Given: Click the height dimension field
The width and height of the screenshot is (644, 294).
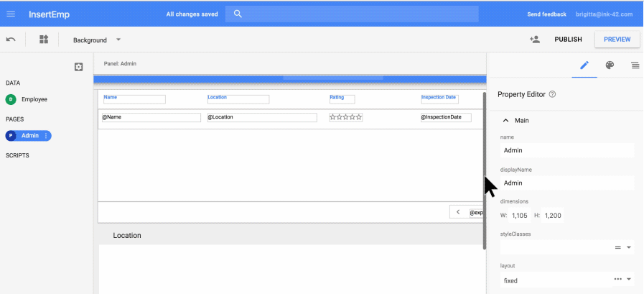Looking at the screenshot, I should 552,215.
